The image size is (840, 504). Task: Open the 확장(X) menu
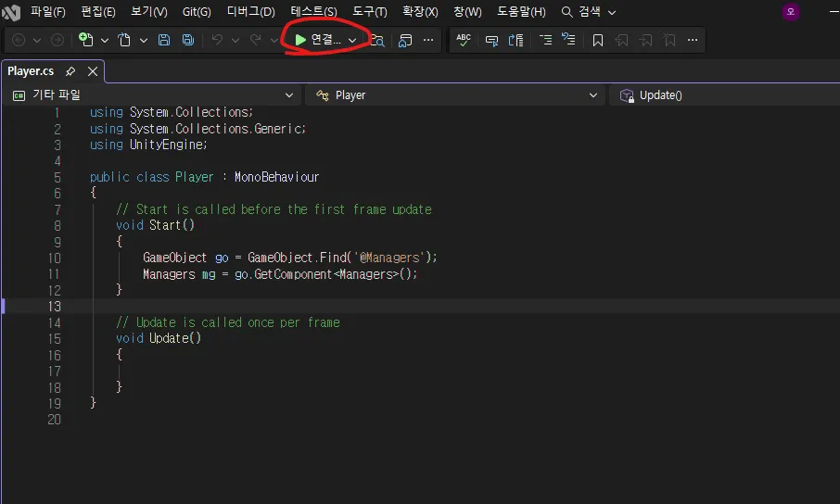point(420,12)
